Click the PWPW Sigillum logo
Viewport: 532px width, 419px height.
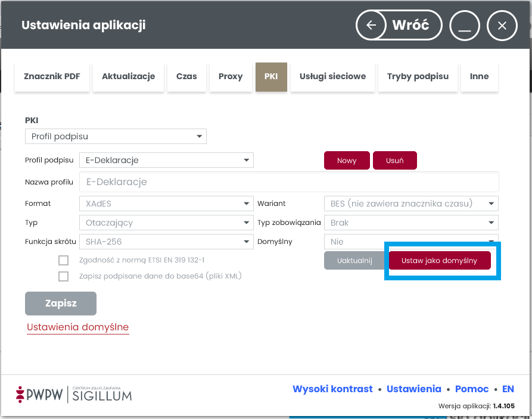[x=74, y=393]
